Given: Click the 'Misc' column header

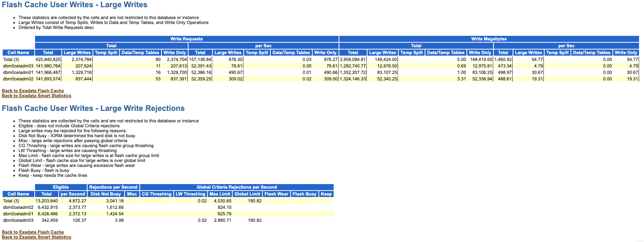Looking at the screenshot, I should (132, 194).
